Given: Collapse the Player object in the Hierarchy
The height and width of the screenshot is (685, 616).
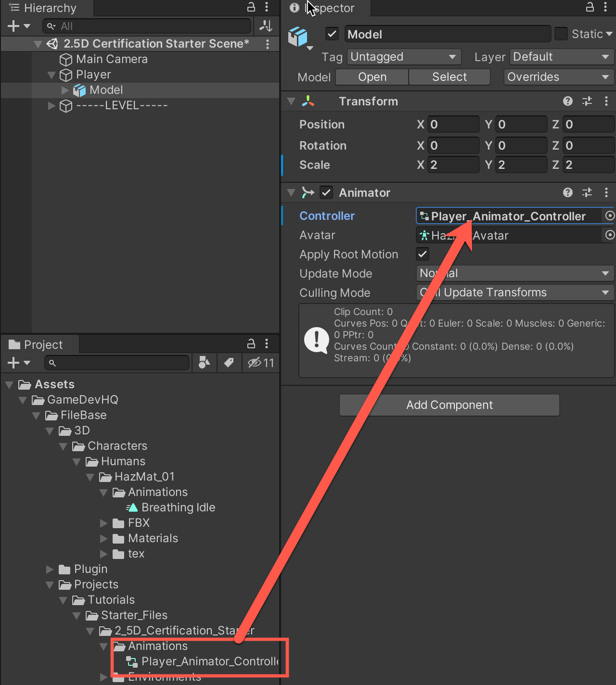Looking at the screenshot, I should 51,75.
